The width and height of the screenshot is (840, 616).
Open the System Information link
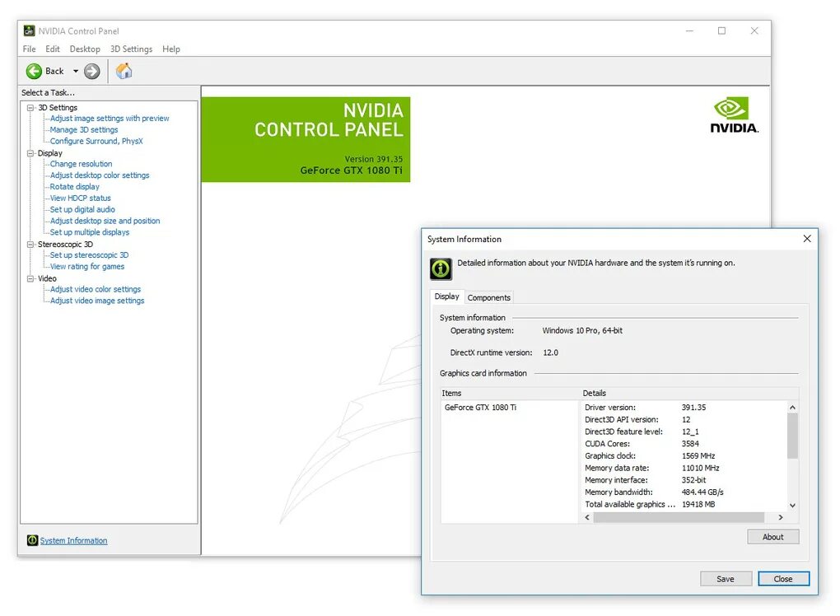(73, 540)
